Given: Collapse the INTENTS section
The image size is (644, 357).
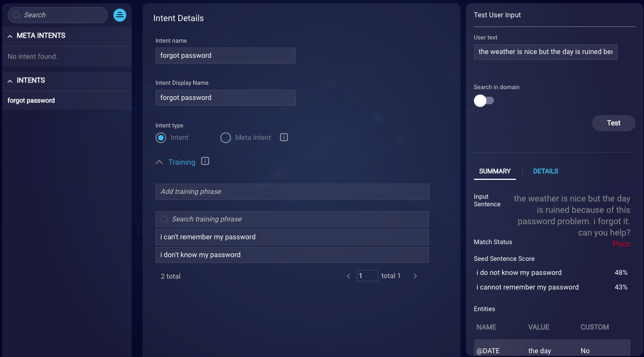Looking at the screenshot, I should (x=10, y=81).
